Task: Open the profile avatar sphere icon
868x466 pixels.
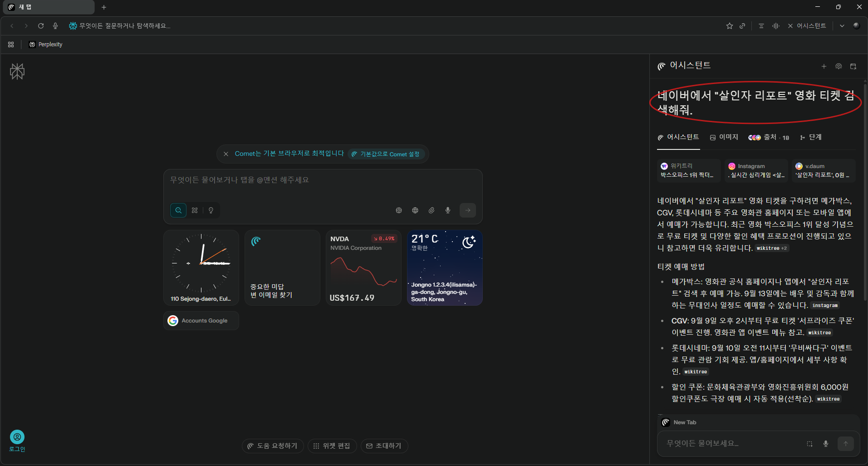Action: (x=857, y=26)
